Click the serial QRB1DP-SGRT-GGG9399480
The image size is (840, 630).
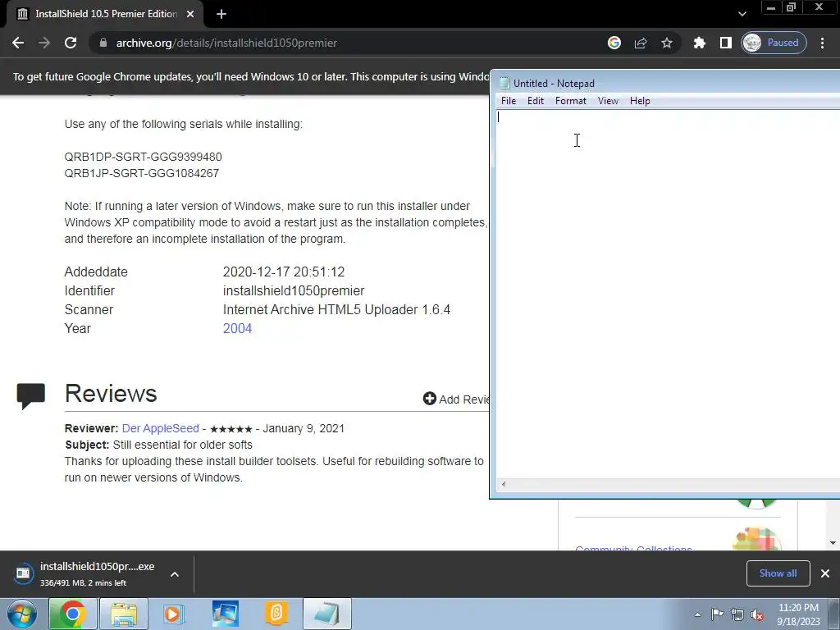pyautogui.click(x=143, y=157)
